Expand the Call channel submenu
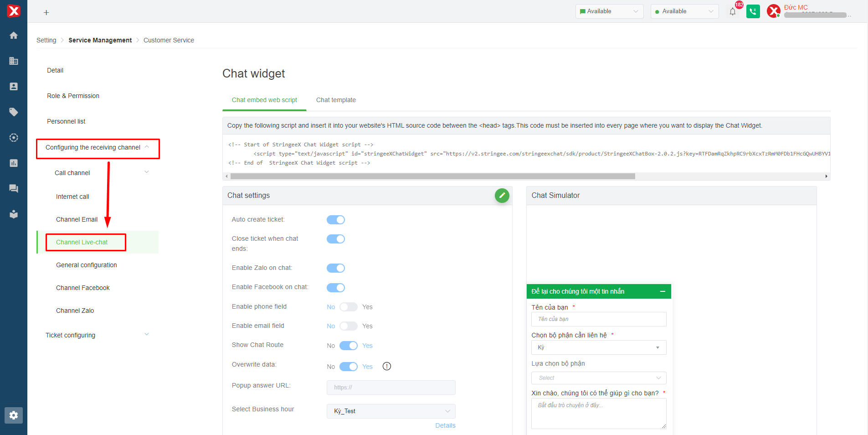Image resolution: width=868 pixels, height=435 pixels. click(x=147, y=172)
